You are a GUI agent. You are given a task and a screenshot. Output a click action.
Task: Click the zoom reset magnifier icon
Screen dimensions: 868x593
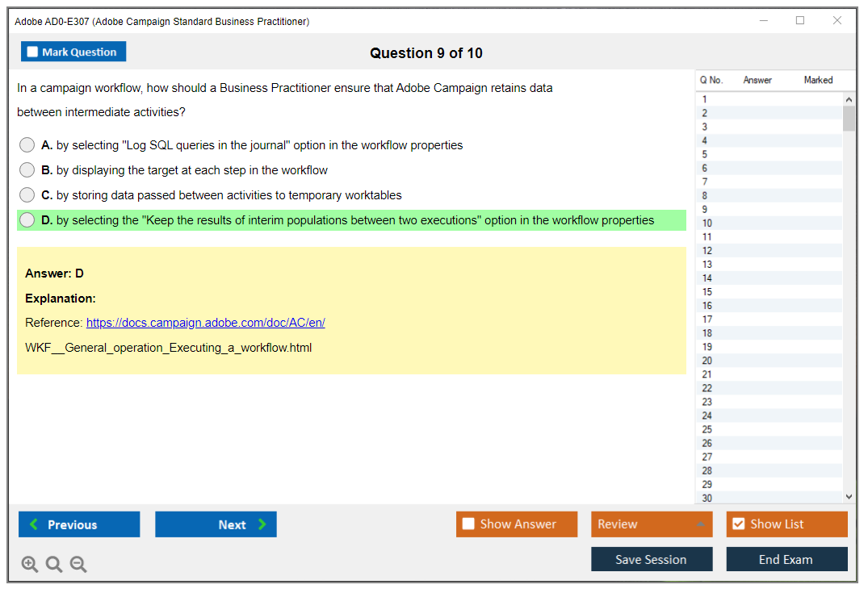coord(54,565)
